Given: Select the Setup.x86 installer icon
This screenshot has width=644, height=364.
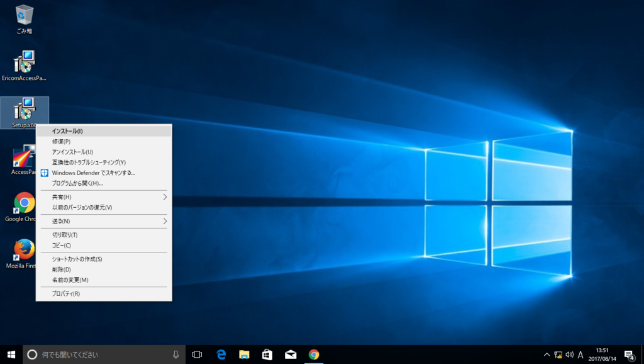Looking at the screenshot, I should click(25, 113).
